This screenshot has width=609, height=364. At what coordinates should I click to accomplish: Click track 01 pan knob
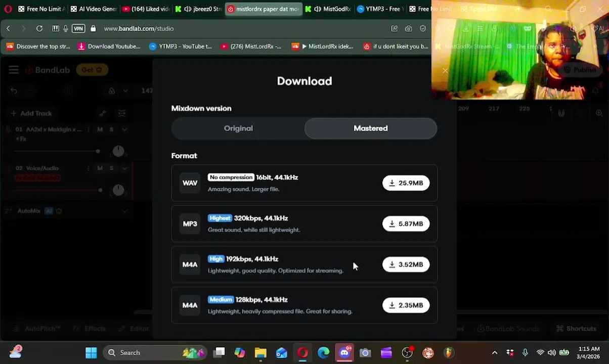(x=118, y=151)
